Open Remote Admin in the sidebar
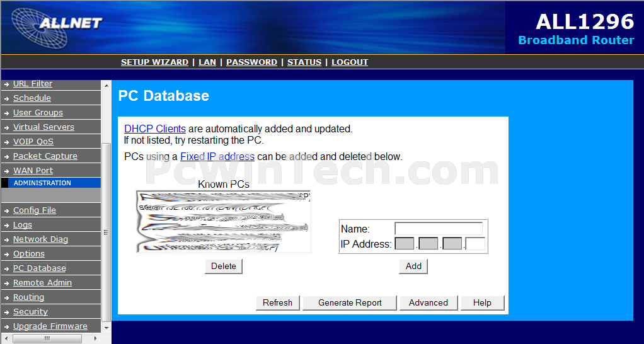 [42, 283]
